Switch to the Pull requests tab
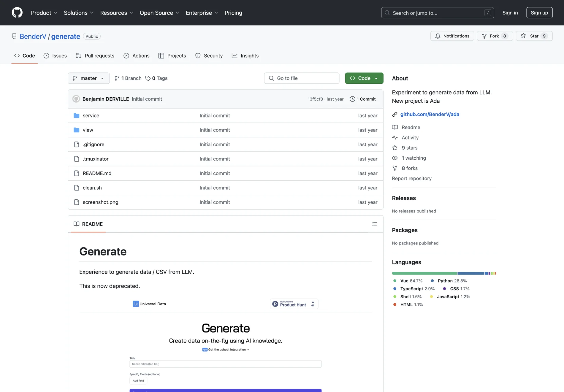 pyautogui.click(x=95, y=56)
